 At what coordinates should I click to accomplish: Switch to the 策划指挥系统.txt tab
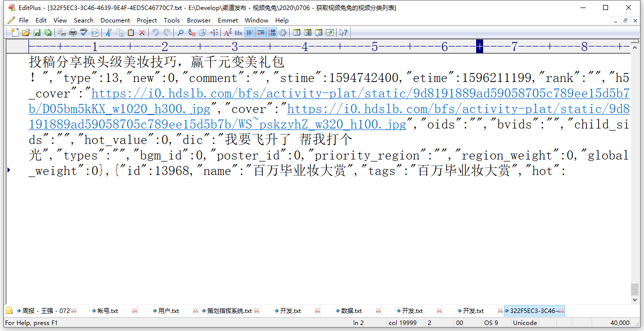[229, 310]
